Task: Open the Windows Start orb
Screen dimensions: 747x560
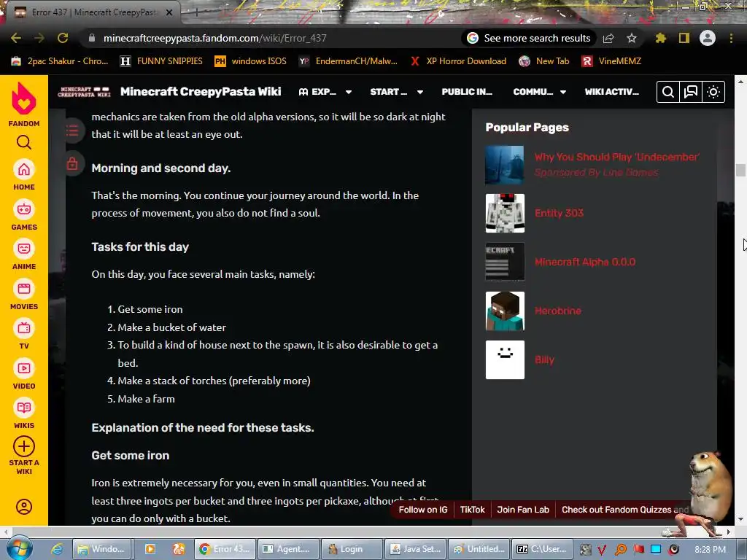Action: coord(20,548)
